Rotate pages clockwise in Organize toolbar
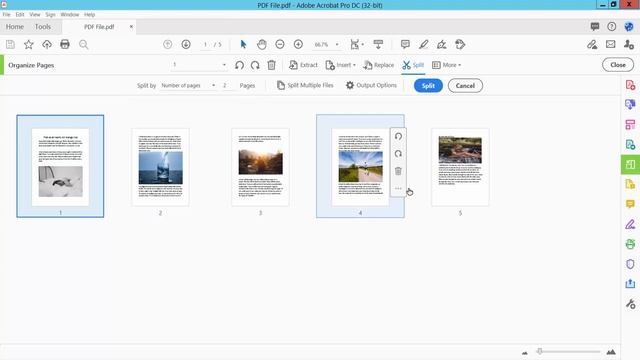This screenshot has height=360, width=640. click(255, 65)
